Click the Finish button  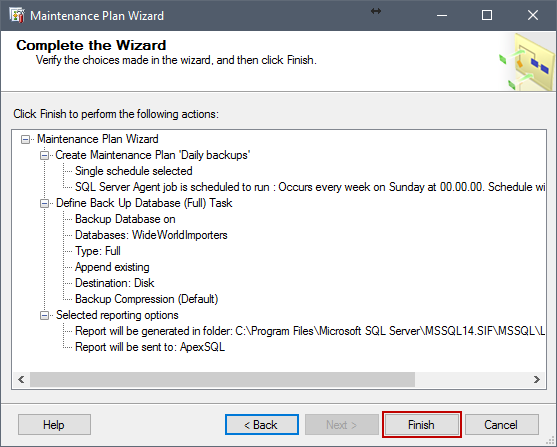tap(421, 425)
